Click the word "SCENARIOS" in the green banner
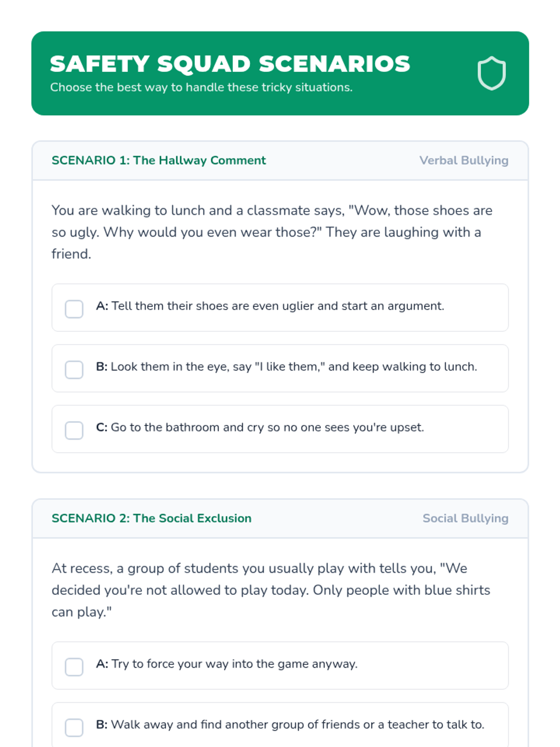560x747 pixels. pos(334,64)
